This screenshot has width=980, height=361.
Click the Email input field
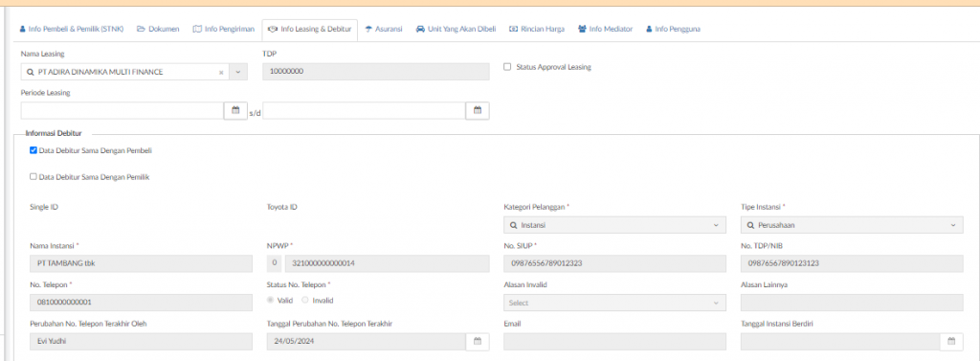614,342
